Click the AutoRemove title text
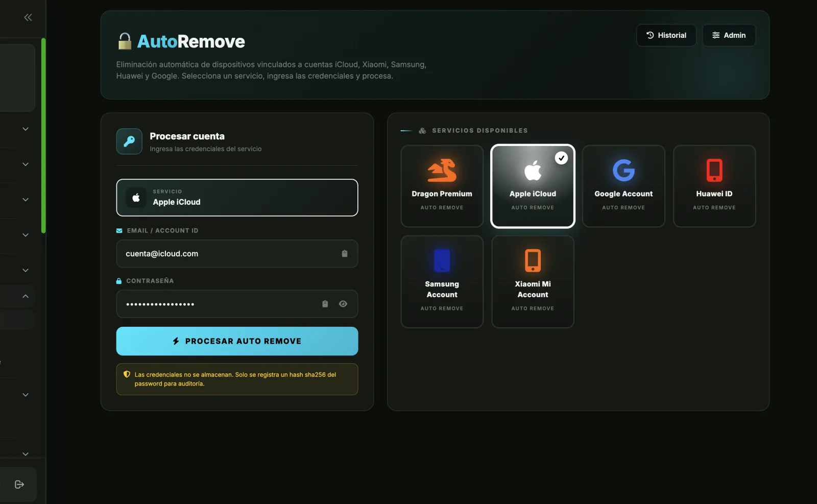The width and height of the screenshot is (817, 504). (191, 41)
